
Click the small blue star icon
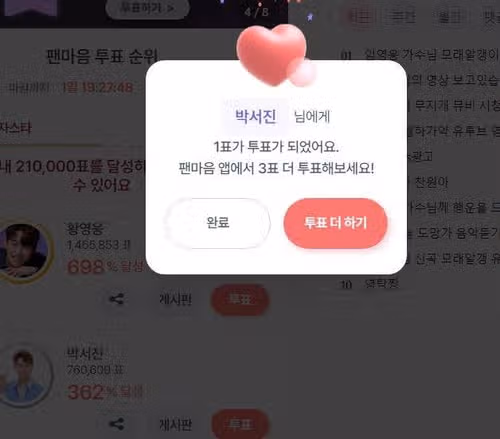310,17
